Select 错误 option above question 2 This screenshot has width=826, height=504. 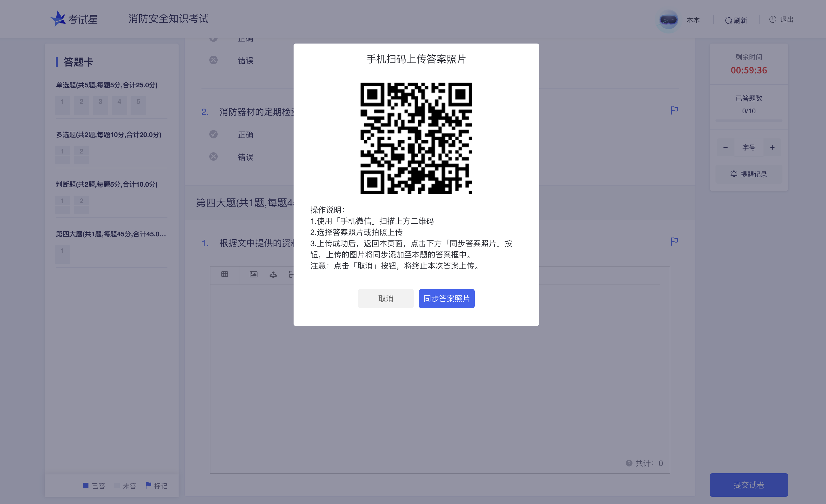tap(213, 60)
